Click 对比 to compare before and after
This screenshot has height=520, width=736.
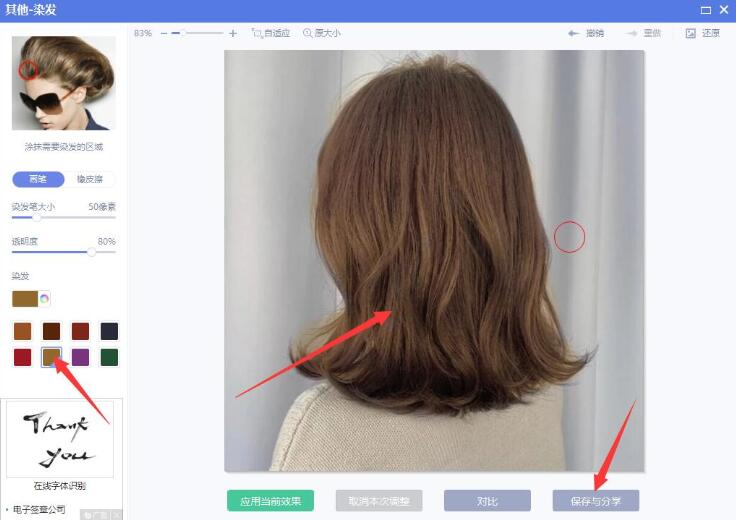pyautogui.click(x=487, y=501)
